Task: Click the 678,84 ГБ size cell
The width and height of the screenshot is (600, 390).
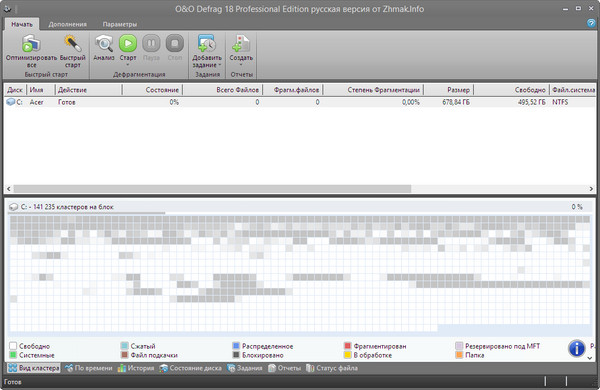Action: pos(456,102)
